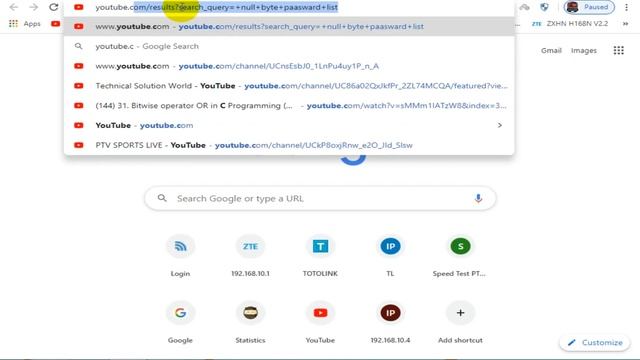
Task: Click the address bar URL text
Action: click(x=217, y=7)
